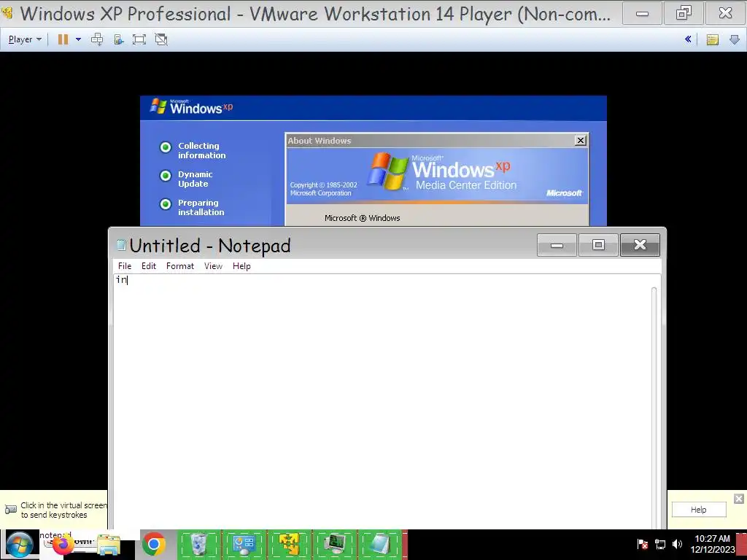Click the Help button in VMware hint bar
Screen dimensions: 747x560
coord(699,510)
